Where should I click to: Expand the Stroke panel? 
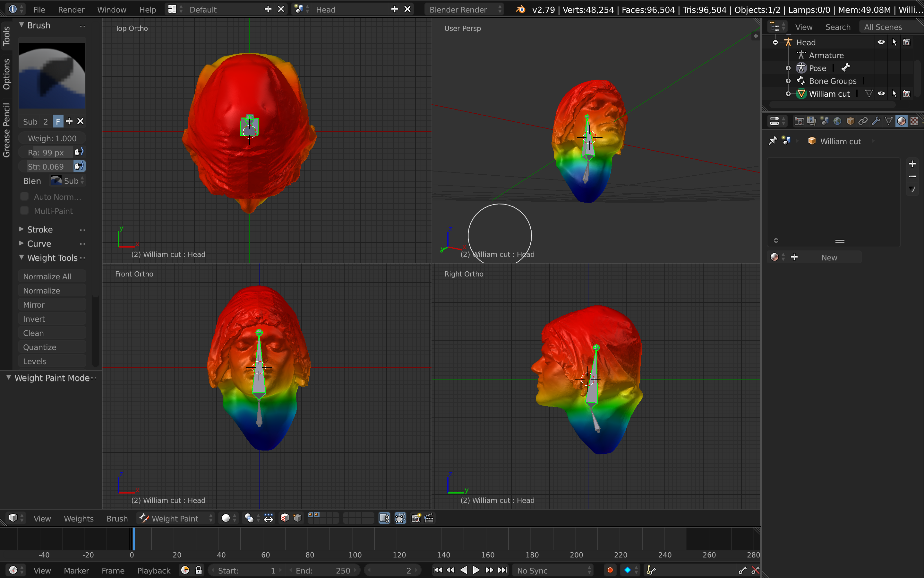pos(21,229)
